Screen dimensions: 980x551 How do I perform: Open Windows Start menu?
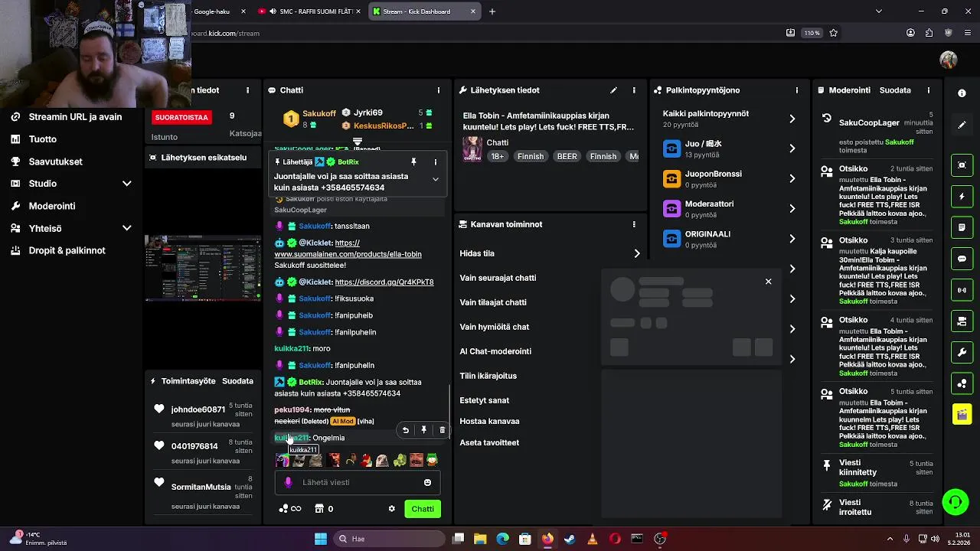pyautogui.click(x=321, y=539)
